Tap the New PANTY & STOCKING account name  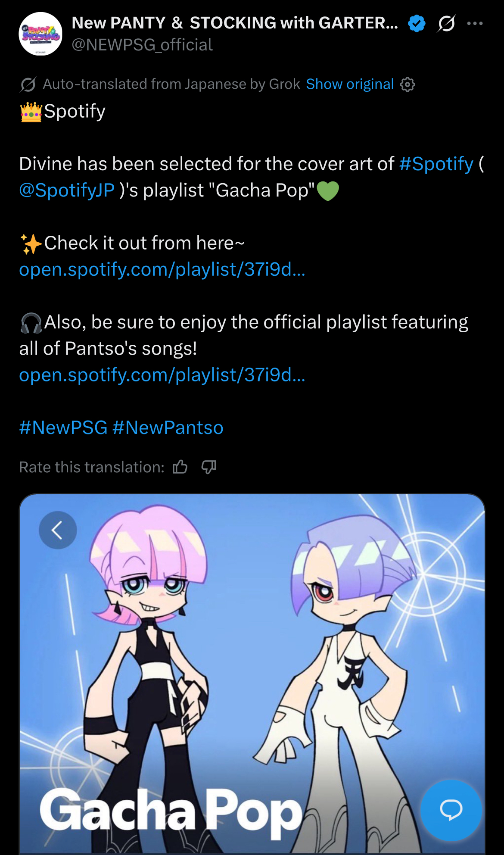(235, 23)
